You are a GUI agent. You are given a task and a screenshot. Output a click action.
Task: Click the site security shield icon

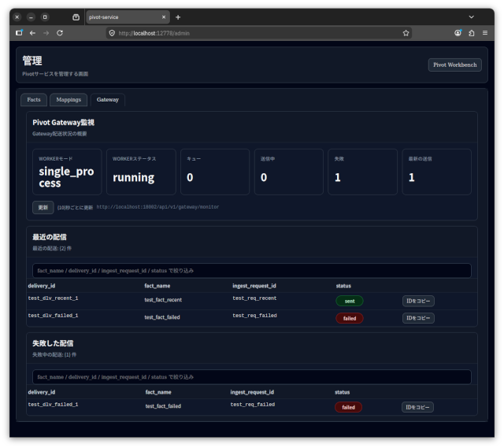point(112,33)
